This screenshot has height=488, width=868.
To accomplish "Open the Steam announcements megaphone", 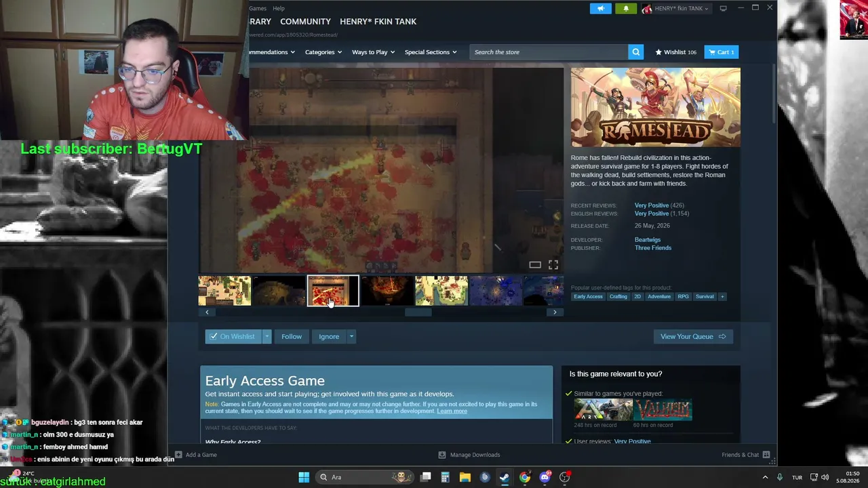I will point(600,8).
